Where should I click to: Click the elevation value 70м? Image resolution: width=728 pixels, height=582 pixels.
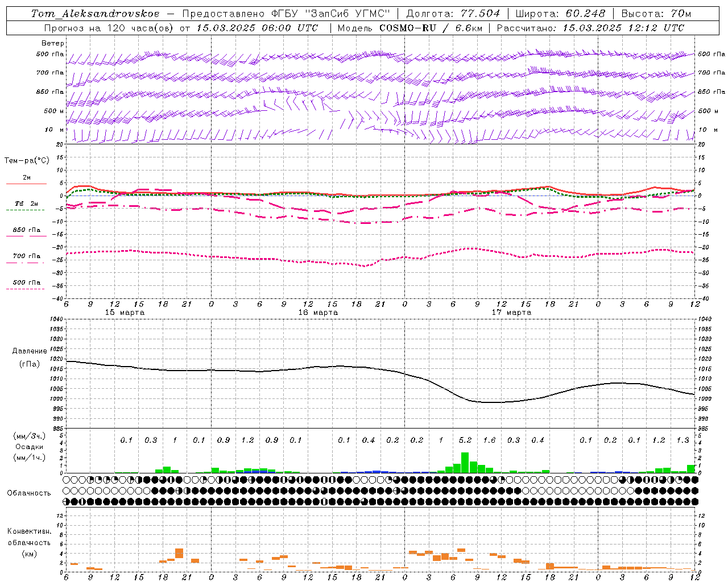point(680,14)
